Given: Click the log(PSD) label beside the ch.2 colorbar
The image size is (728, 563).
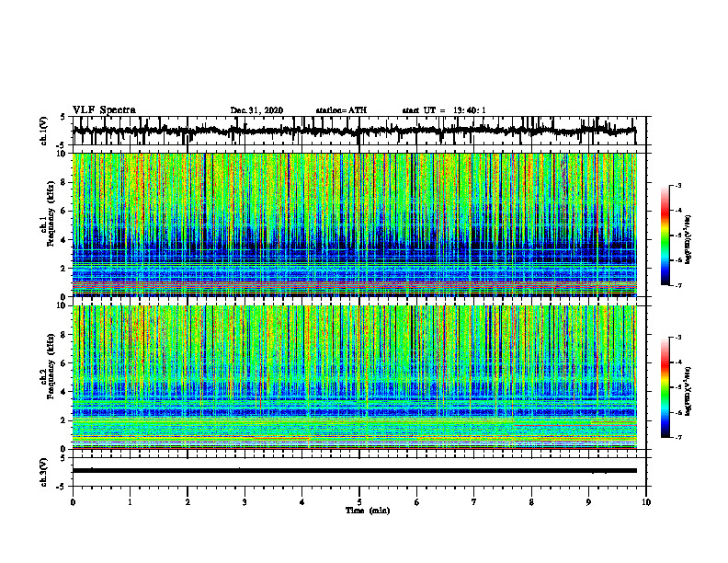Looking at the screenshot, I should tap(688, 391).
